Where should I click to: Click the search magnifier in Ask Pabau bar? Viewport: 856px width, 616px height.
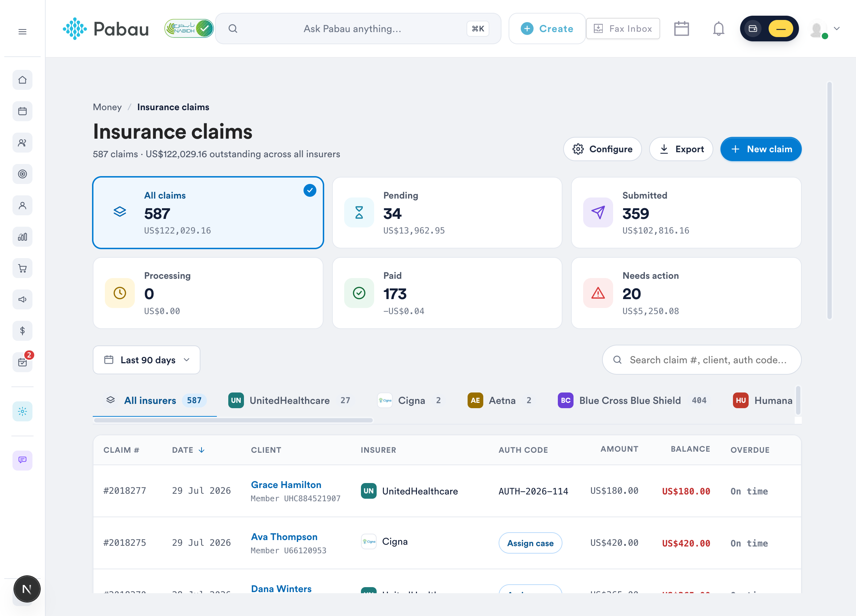point(233,29)
